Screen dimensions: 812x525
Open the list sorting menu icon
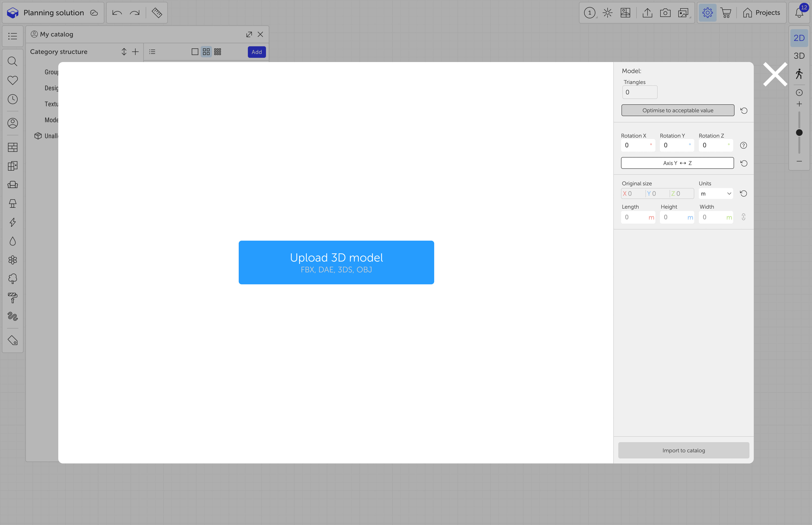click(152, 52)
